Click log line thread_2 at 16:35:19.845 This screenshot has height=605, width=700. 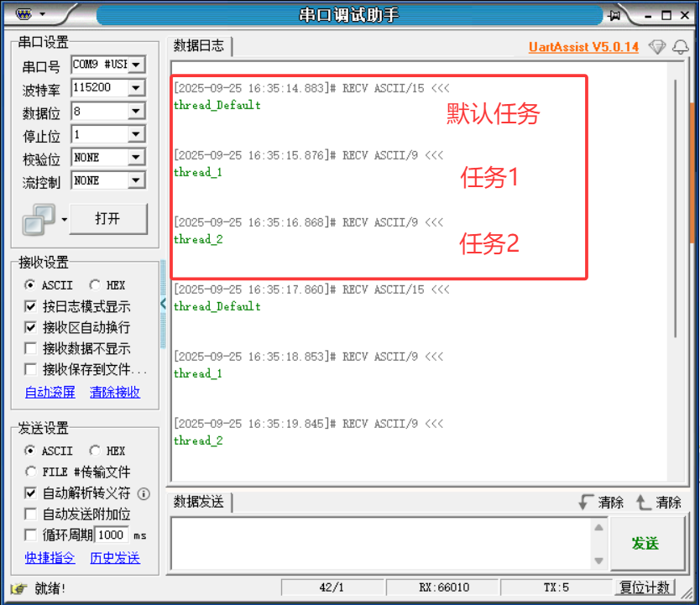[x=198, y=441]
